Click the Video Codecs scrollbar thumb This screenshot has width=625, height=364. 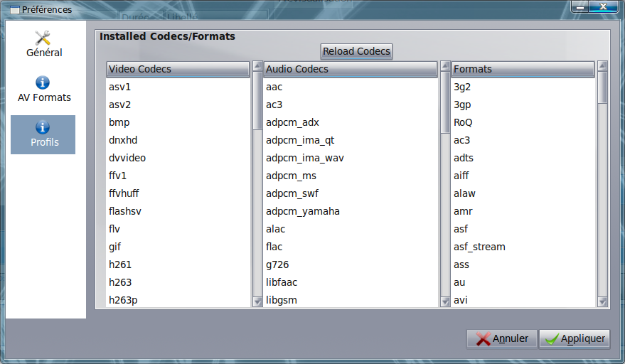pyautogui.click(x=257, y=100)
